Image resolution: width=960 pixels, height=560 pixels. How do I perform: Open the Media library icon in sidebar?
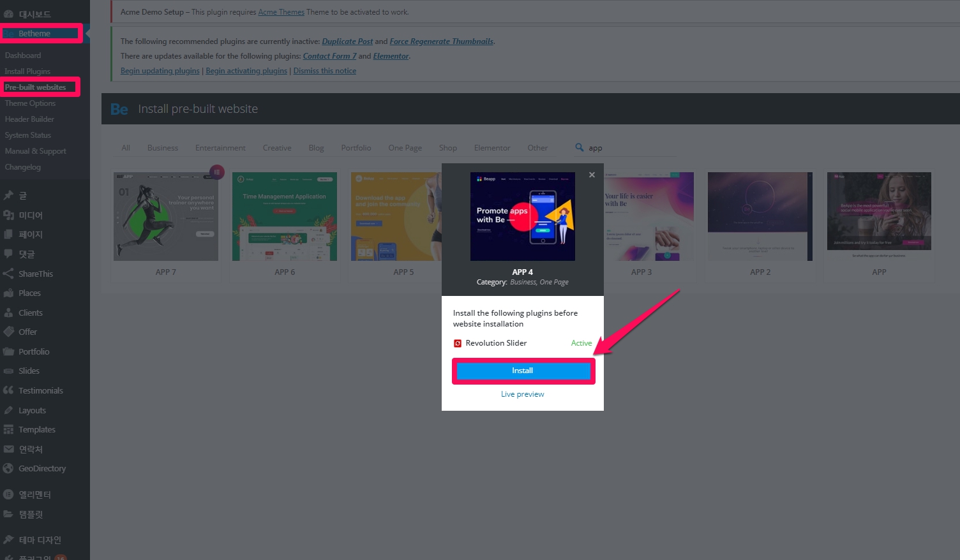[x=8, y=216]
